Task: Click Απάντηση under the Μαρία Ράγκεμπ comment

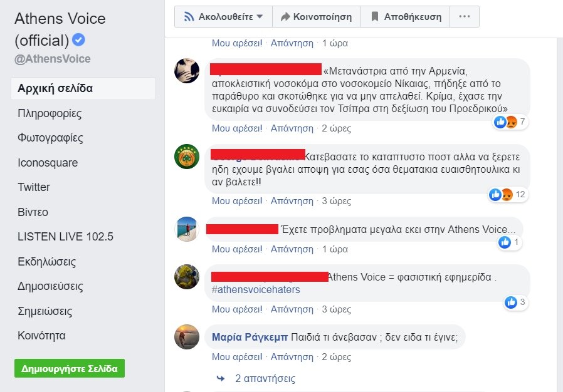Action: 292,357
